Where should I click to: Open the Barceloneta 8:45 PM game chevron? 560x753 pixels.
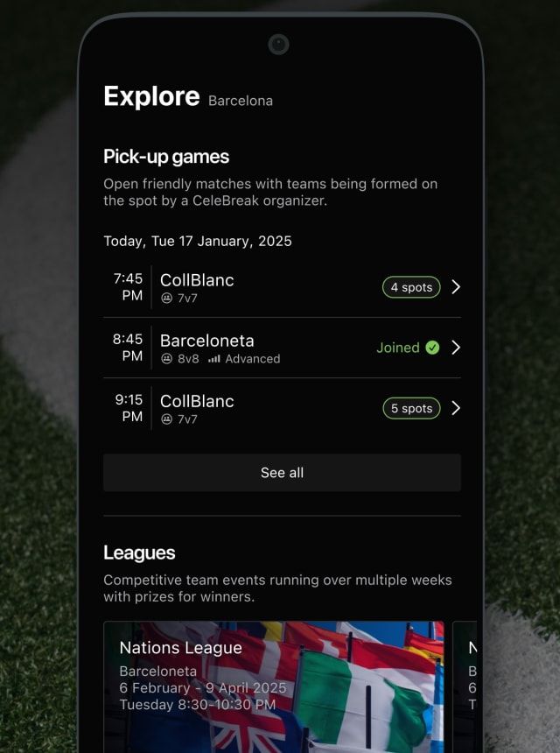[x=455, y=348]
